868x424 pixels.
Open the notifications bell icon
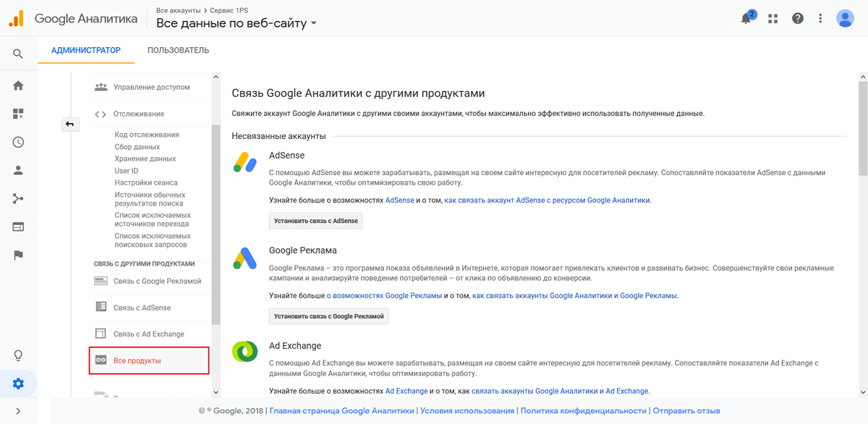point(746,18)
